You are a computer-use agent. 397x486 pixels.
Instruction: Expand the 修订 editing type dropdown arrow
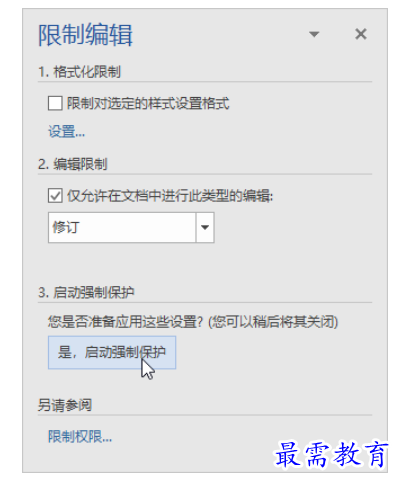pos(205,228)
